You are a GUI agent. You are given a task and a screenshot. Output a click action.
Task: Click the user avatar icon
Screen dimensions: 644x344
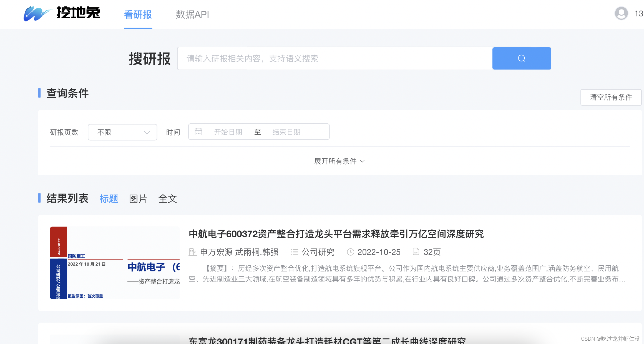[621, 13]
